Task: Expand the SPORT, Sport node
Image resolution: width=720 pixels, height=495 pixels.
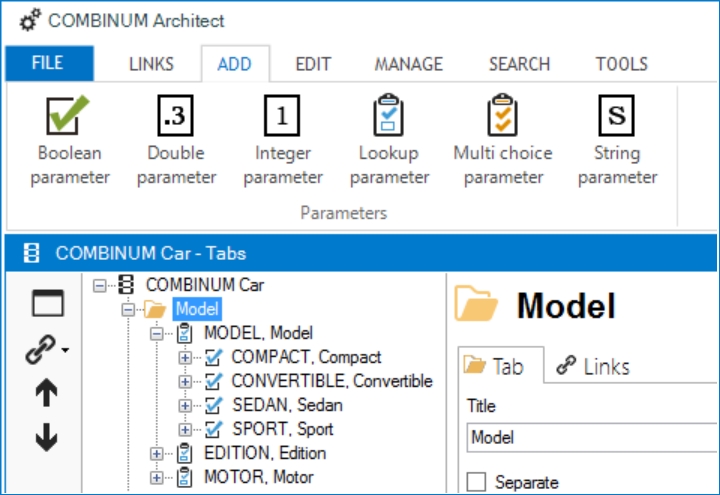Action: point(185,429)
